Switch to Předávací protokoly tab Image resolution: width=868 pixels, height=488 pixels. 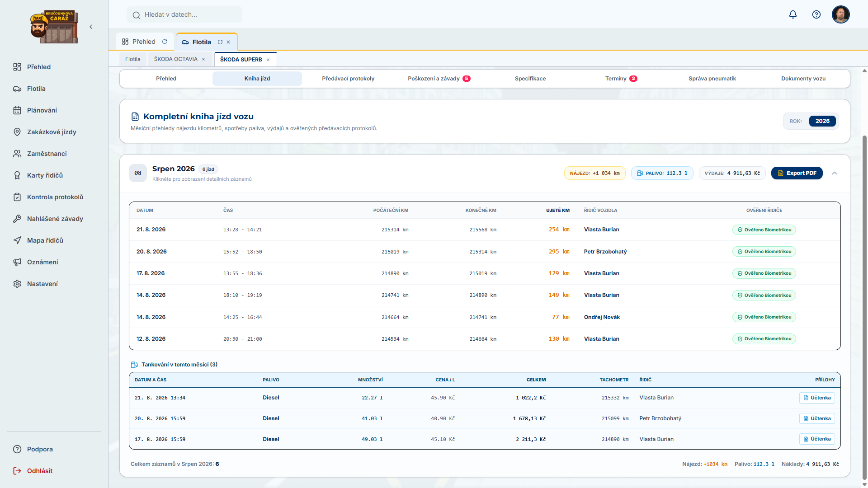coord(348,79)
